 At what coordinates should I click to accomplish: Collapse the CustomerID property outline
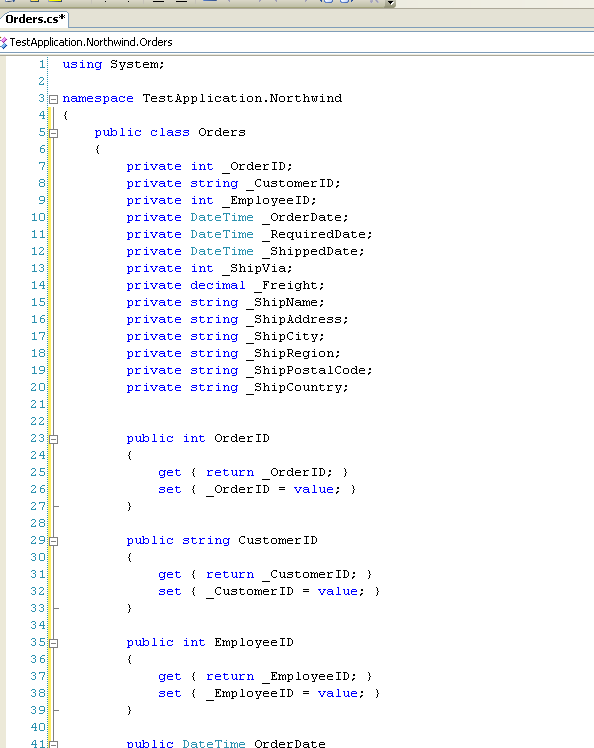[x=54, y=541]
